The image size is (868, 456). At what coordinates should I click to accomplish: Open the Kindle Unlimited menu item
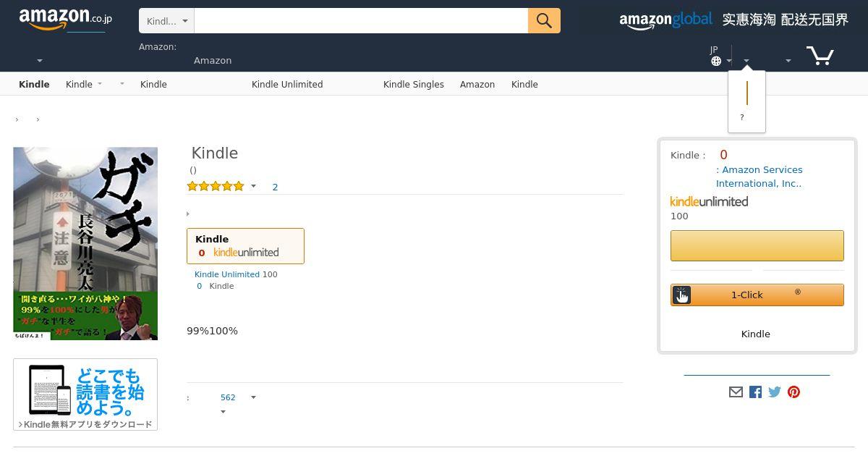[x=287, y=84]
